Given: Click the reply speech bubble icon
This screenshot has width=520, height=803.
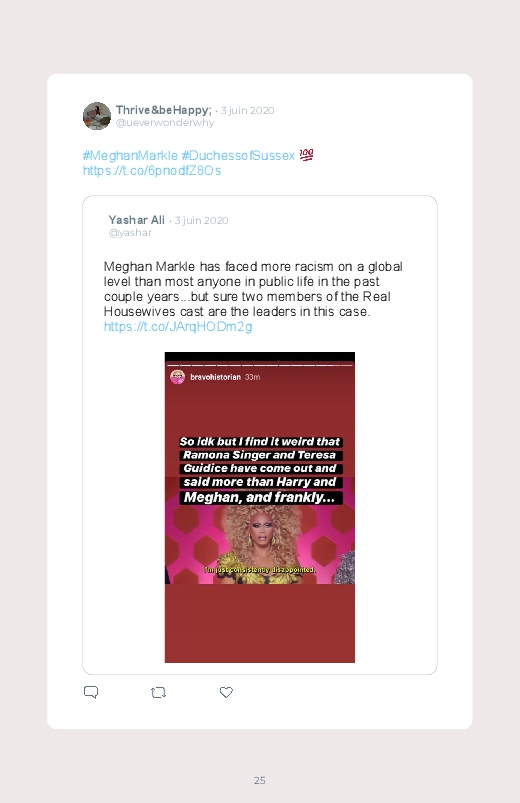Looking at the screenshot, I should (x=91, y=692).
